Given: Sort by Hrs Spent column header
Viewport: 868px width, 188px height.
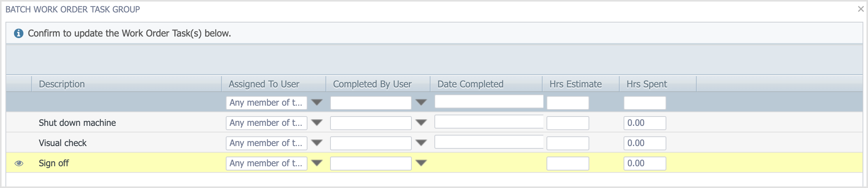Looking at the screenshot, I should (x=658, y=84).
